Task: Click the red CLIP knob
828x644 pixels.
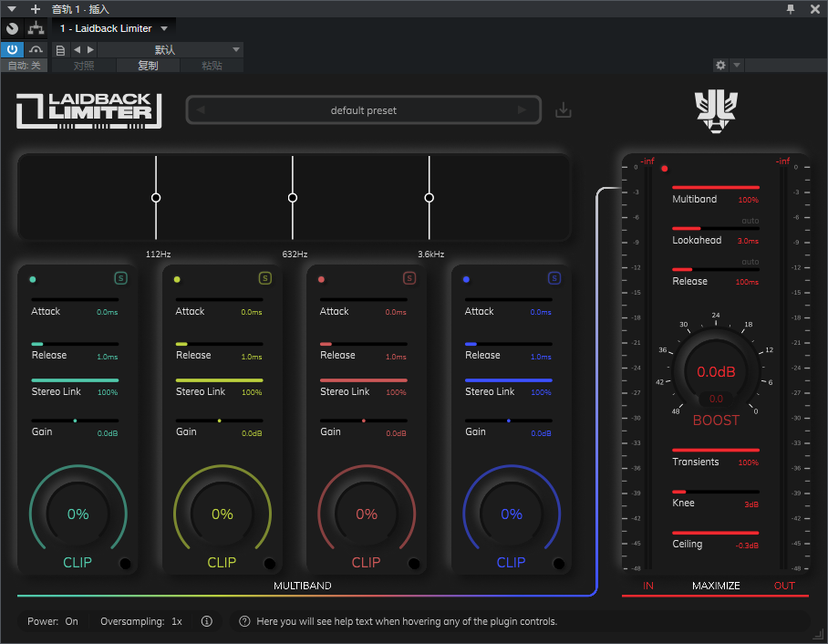Action: pyautogui.click(x=367, y=514)
